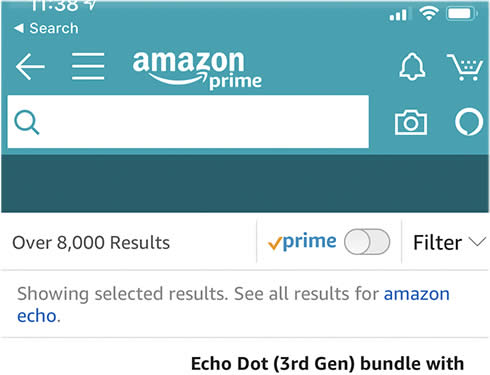Image resolution: width=490 pixels, height=375 pixels.
Task: Open Echo Dot (3rd Gen) bundle listing
Action: 327,363
